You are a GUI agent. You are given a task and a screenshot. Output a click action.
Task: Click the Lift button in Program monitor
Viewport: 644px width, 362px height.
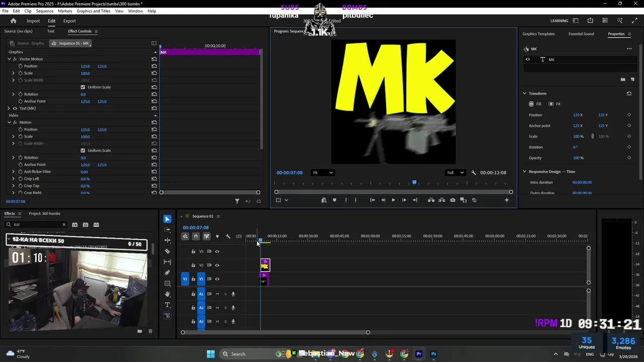click(x=431, y=200)
